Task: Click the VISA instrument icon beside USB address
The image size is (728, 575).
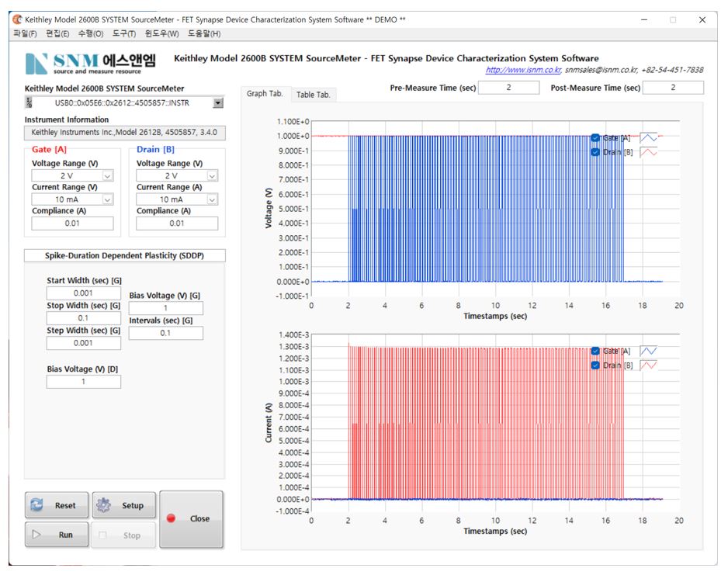Action: coord(29,102)
